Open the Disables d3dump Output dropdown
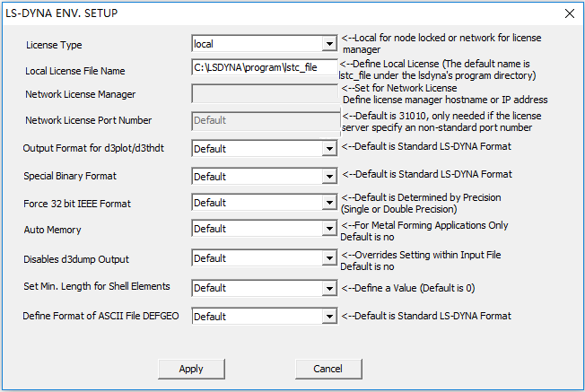This screenshot has width=585, height=392. [x=263, y=258]
